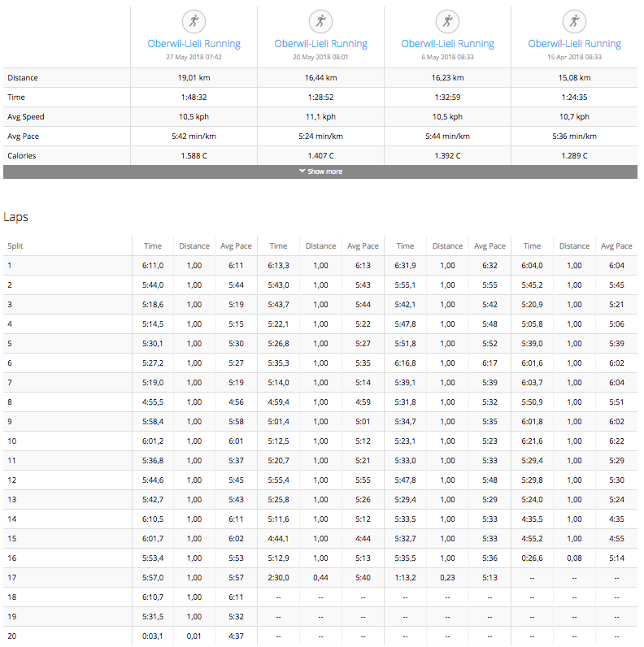This screenshot has width=644, height=647.
Task: Click the running icon above 15 Apr 2018 activity
Action: (574, 21)
